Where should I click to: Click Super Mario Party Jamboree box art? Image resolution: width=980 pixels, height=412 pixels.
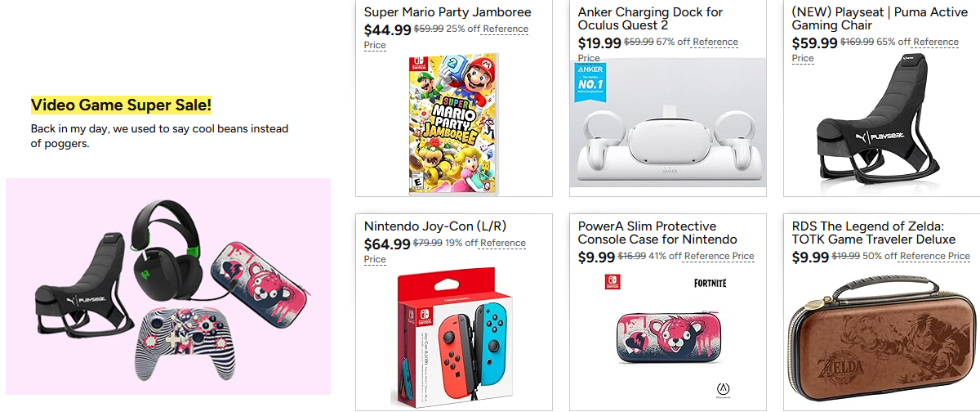(x=454, y=124)
